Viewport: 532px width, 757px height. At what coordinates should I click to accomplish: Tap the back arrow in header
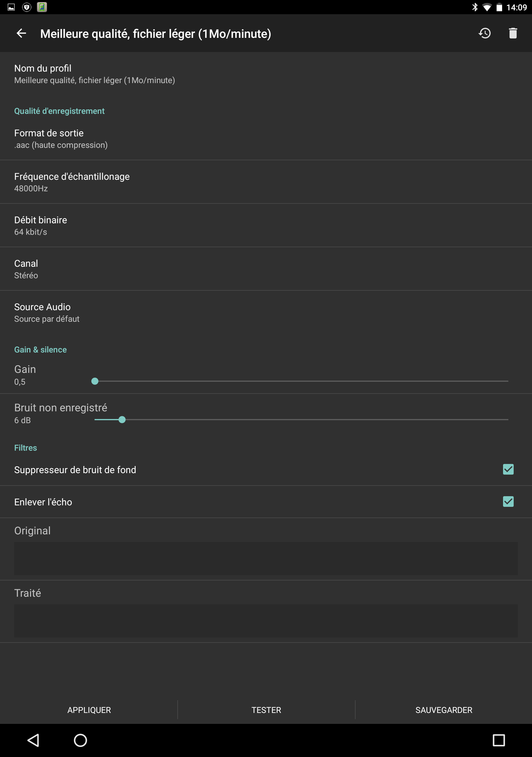(21, 33)
